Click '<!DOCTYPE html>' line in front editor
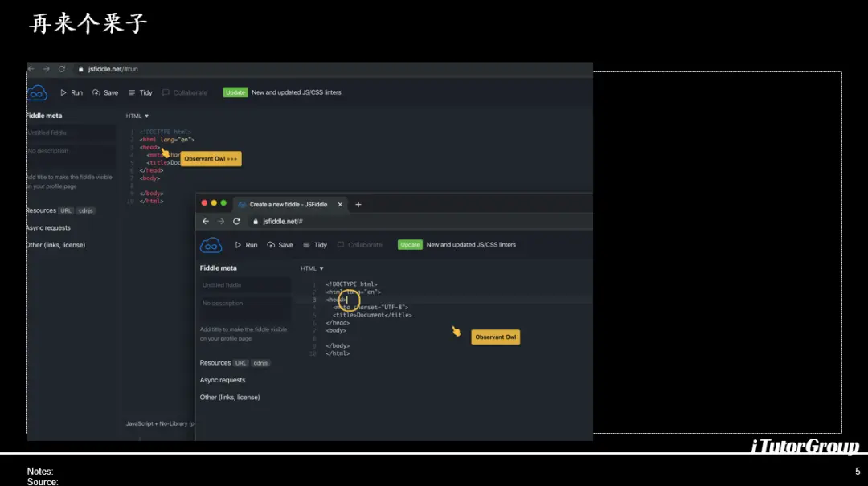 click(x=351, y=284)
